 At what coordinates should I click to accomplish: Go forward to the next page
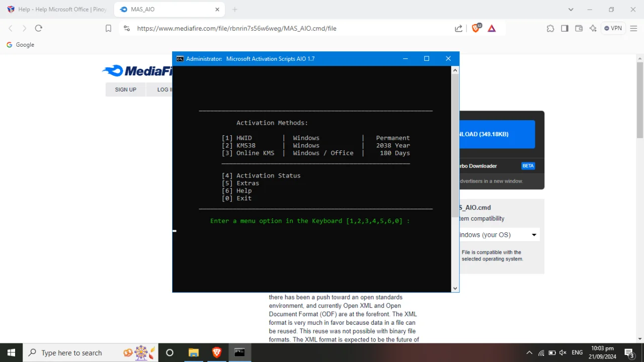pos(24,28)
